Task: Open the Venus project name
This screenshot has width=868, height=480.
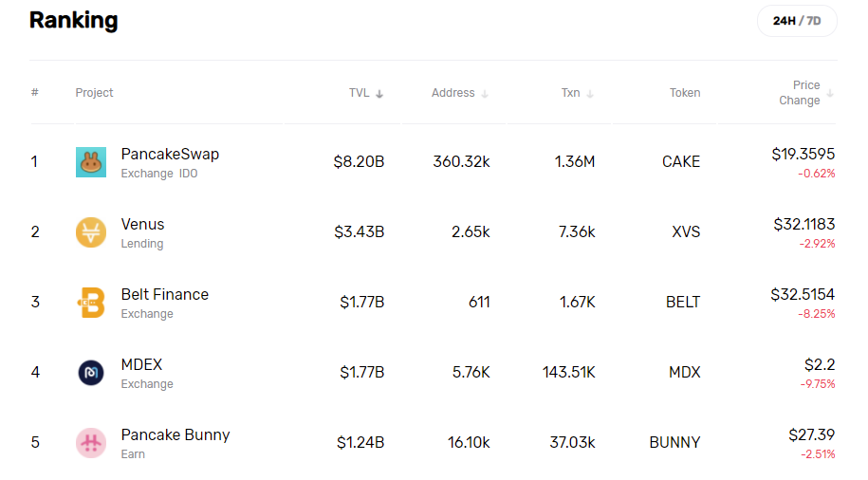Action: click(143, 224)
